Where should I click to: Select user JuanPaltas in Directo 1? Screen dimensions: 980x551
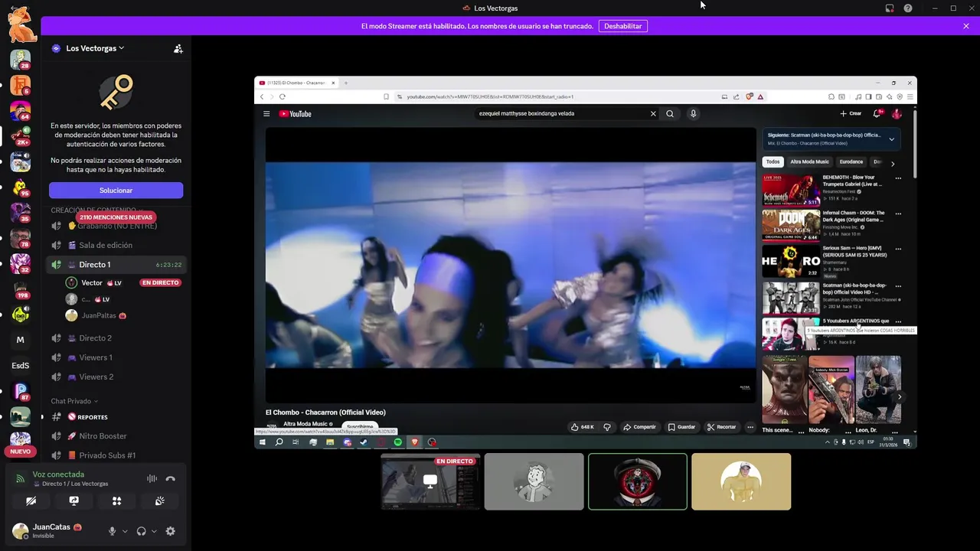coord(98,315)
